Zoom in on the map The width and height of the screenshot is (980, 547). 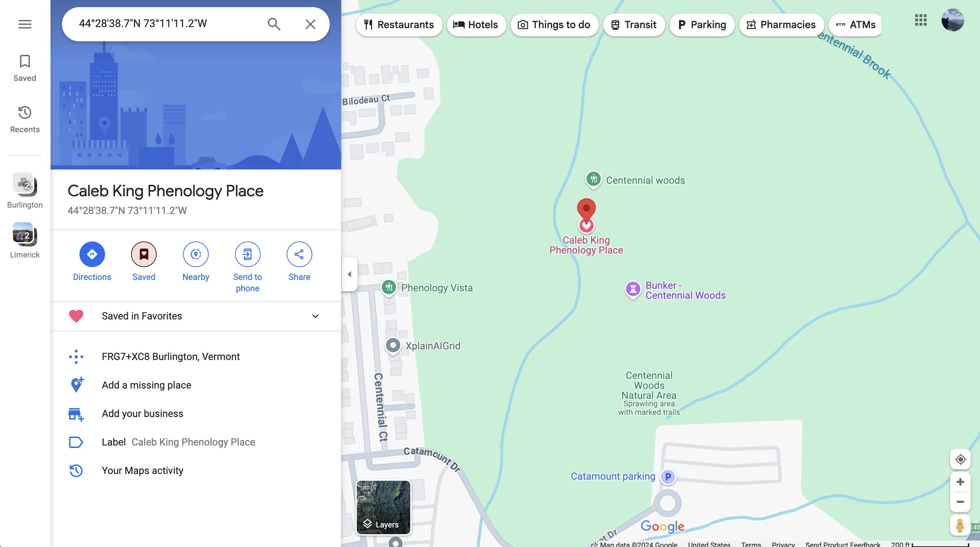960,481
